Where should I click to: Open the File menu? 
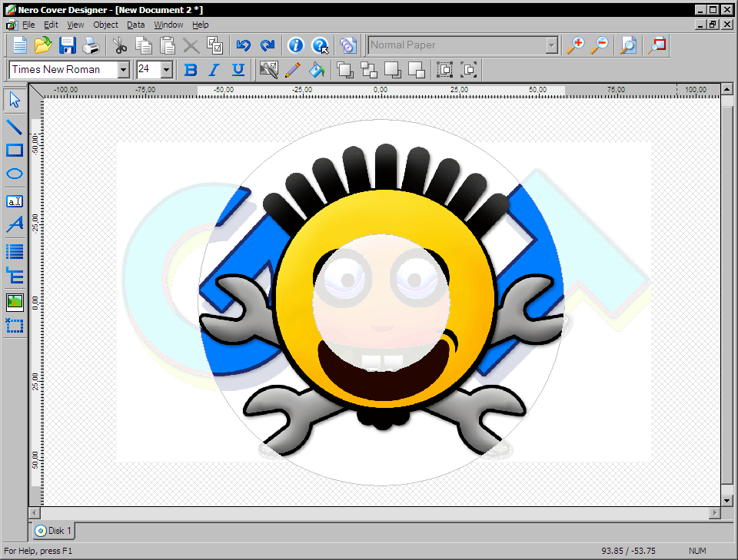[28, 25]
